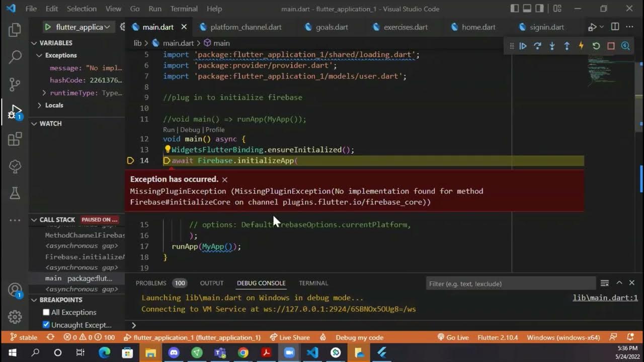
Task: Open the Search view in activity bar
Action: [x=15, y=57]
